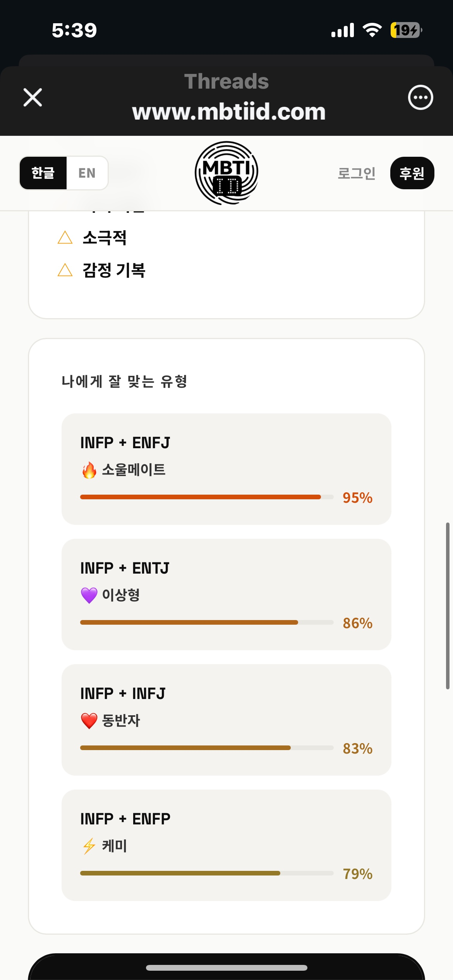The height and width of the screenshot is (980, 453).
Task: Click the page scrollbar on the right edge
Action: tap(448, 606)
